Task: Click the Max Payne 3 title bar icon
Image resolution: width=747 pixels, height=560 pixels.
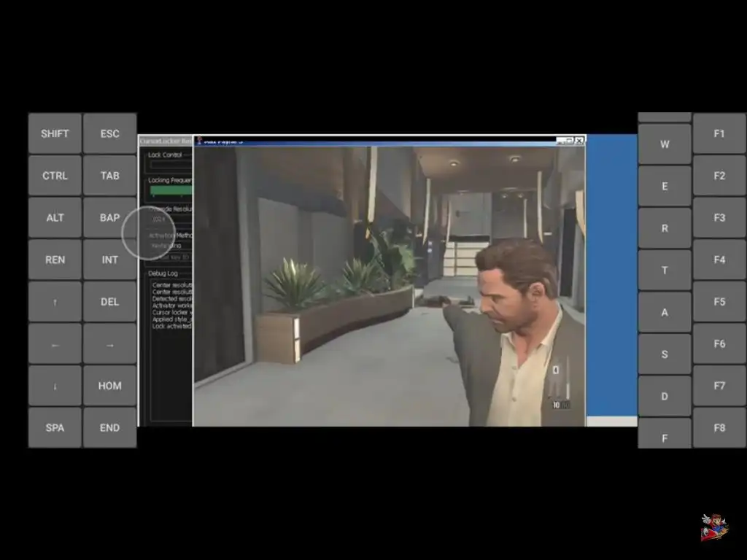Action: 199,141
